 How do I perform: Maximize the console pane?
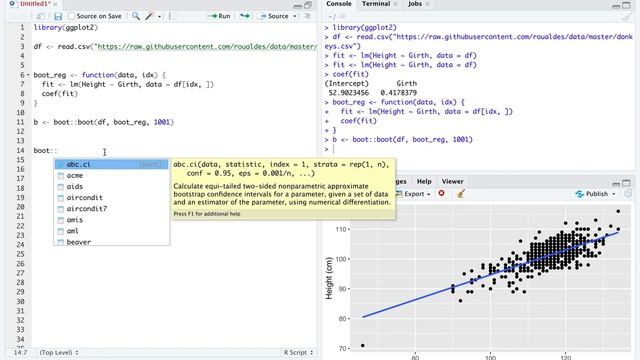[x=627, y=5]
